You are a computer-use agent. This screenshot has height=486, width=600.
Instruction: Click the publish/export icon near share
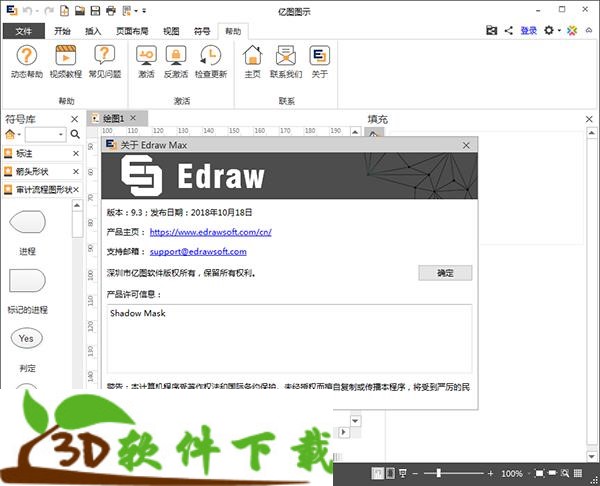pos(491,30)
